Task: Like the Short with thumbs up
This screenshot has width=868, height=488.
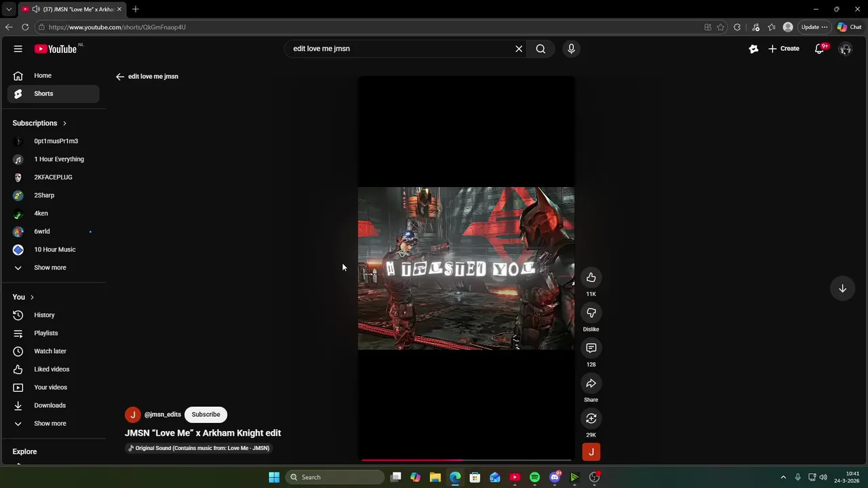Action: pos(591,277)
